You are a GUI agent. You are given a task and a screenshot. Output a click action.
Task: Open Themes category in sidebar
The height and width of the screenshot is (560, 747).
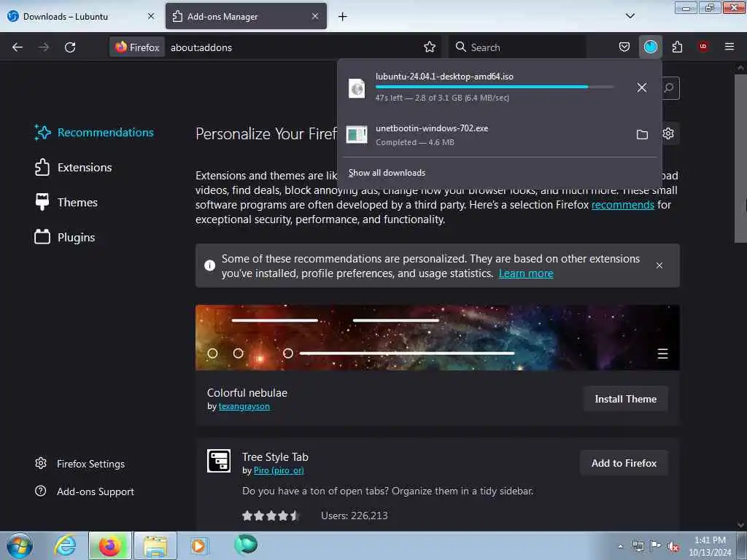click(66, 203)
